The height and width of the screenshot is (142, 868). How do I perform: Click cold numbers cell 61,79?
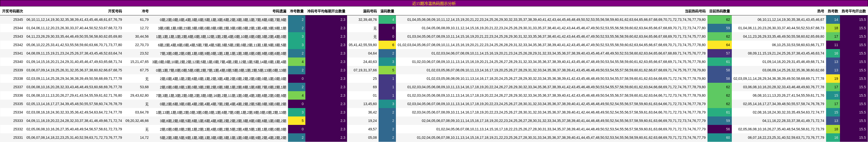tap(144, 20)
